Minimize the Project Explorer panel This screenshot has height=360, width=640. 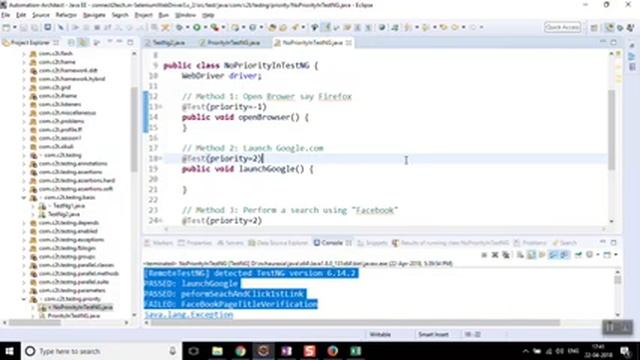click(119, 42)
